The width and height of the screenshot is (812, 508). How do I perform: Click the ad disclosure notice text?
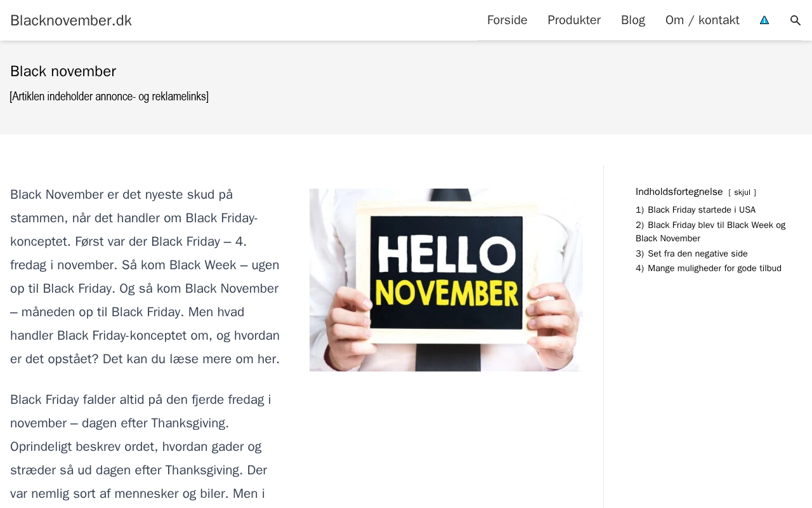109,97
